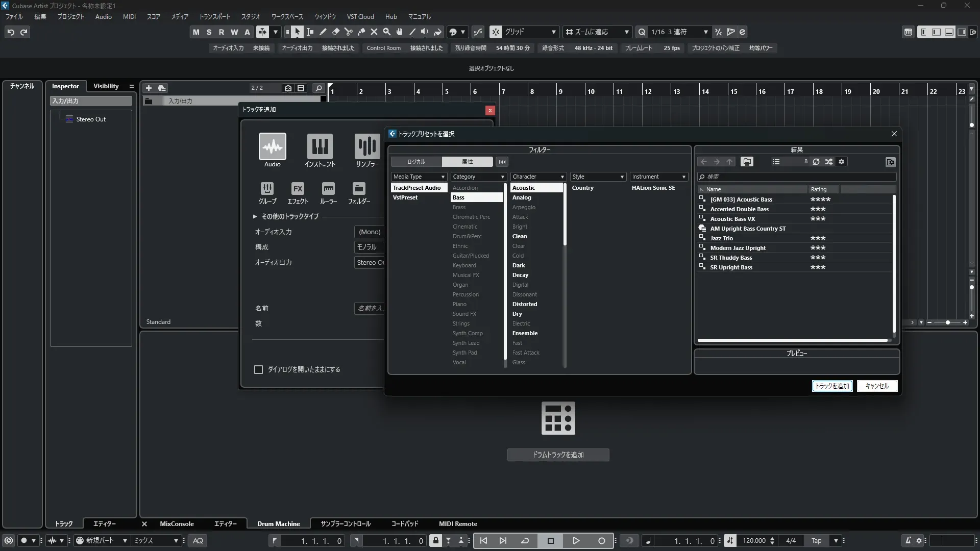Open the VST Cloud menu
The image size is (980, 551).
(x=360, y=17)
